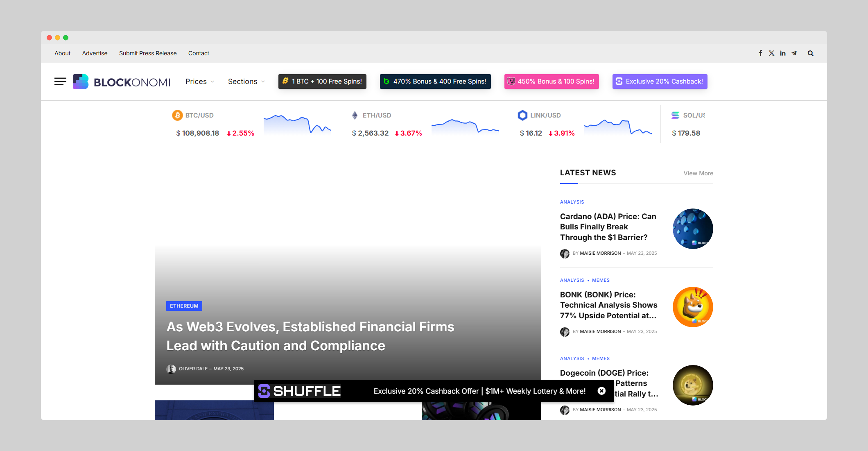Click the Blockonomi logo
The image size is (868, 451).
click(x=122, y=82)
